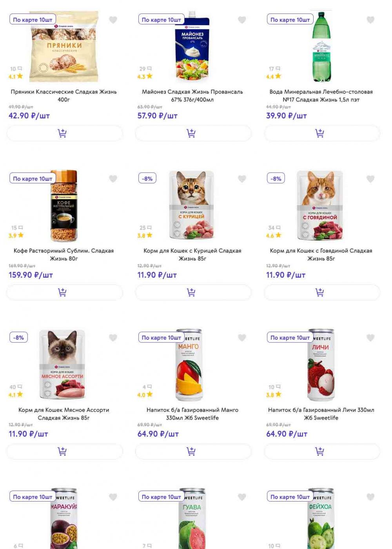The image size is (392, 549).
Task: View the coffee jar product image
Action: coord(64,206)
